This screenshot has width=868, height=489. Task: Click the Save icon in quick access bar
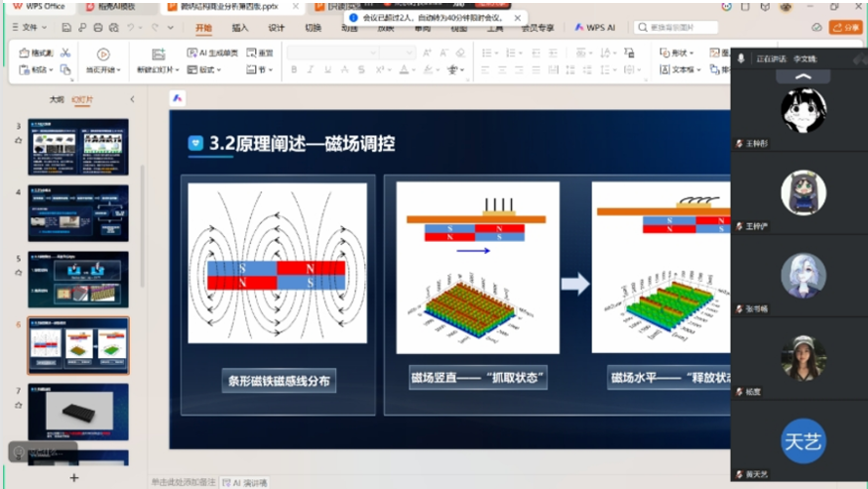(x=66, y=28)
